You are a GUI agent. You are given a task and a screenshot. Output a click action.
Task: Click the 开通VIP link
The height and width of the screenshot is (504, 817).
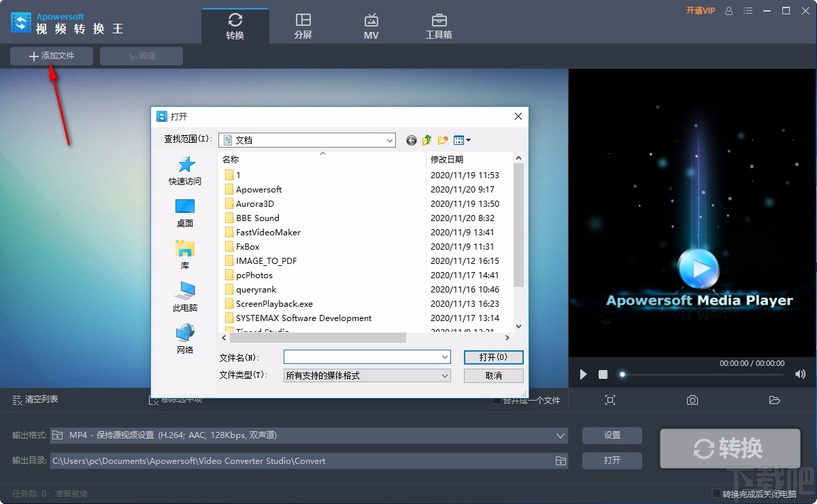point(701,11)
